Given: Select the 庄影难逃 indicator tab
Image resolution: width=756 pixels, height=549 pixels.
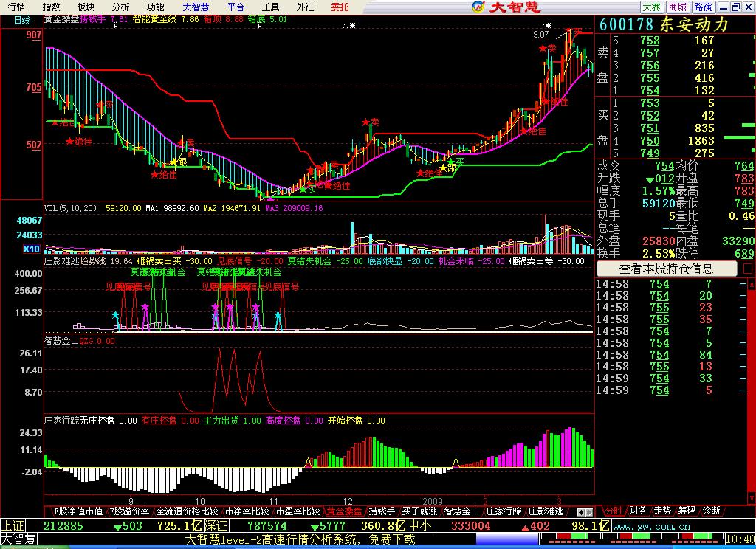Looking at the screenshot, I should [x=546, y=511].
